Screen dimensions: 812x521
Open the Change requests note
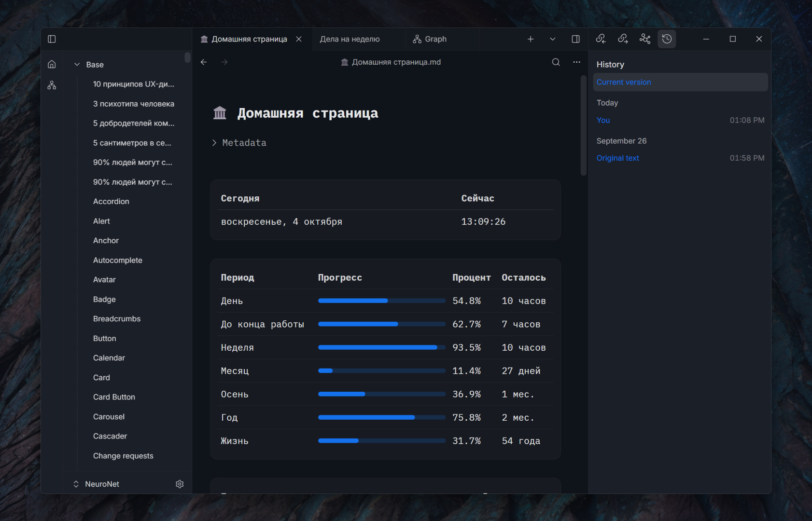(x=123, y=456)
